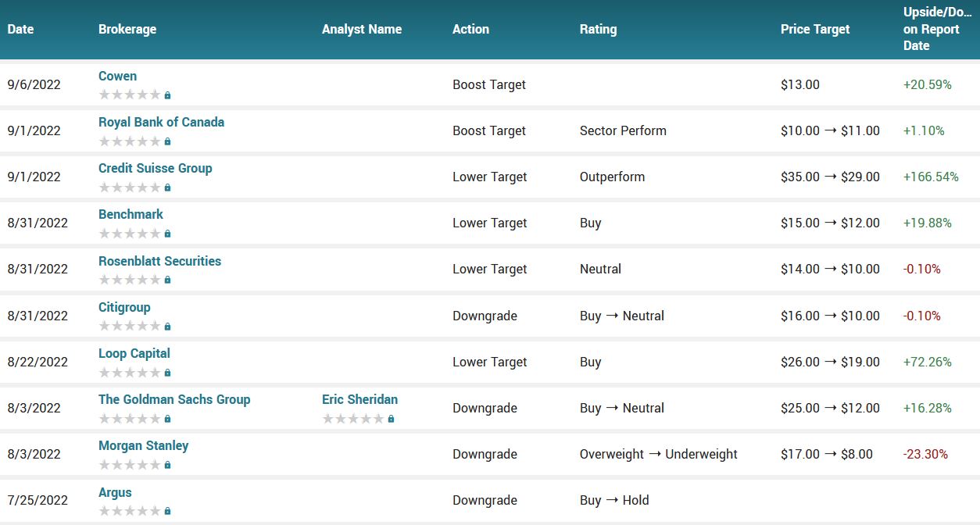Click the star rating under Eric Sheridan
Viewport: 980px width, 525px height.
coord(353,418)
